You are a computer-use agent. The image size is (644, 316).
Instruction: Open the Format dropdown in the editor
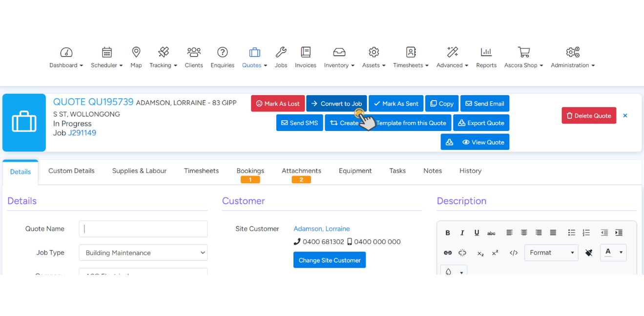click(551, 253)
